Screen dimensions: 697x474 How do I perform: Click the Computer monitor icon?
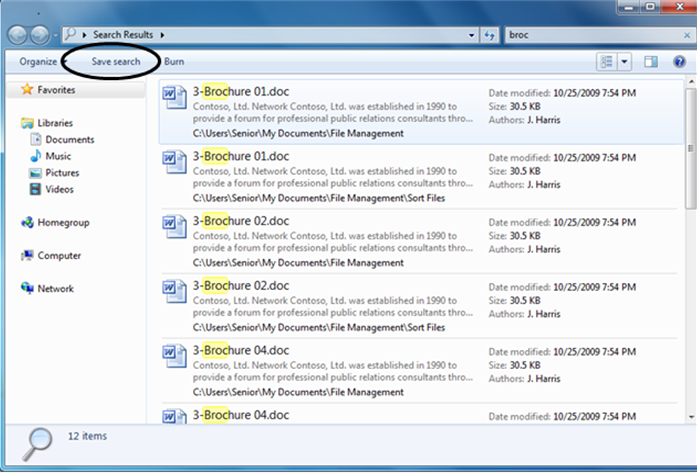27,255
